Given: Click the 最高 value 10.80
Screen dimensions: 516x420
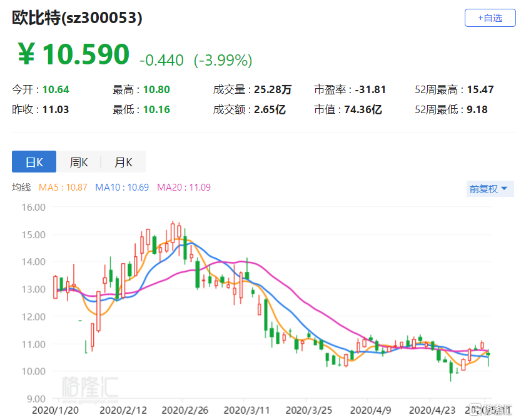Looking at the screenshot, I should coord(156,89).
